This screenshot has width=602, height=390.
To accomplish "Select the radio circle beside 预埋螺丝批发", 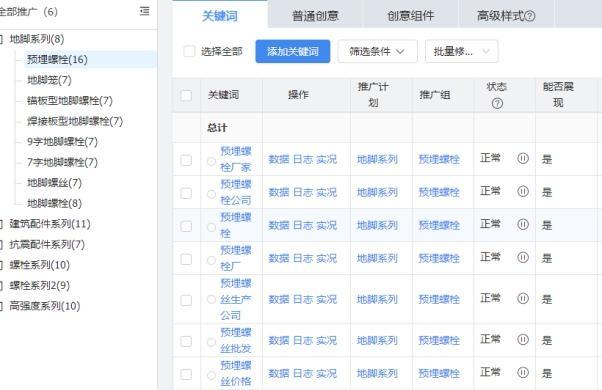I will click(x=211, y=342).
